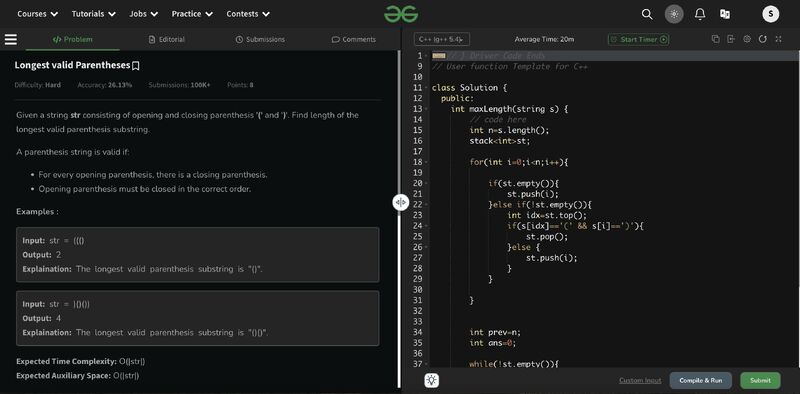
Task: Click the 'Points: 8' label
Action: (x=240, y=85)
